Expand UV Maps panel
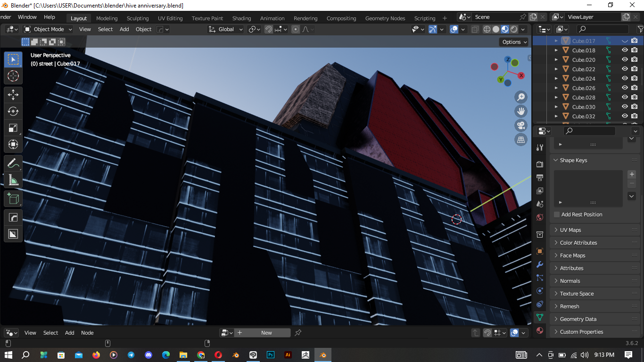This screenshot has width=644, height=362. (594, 230)
